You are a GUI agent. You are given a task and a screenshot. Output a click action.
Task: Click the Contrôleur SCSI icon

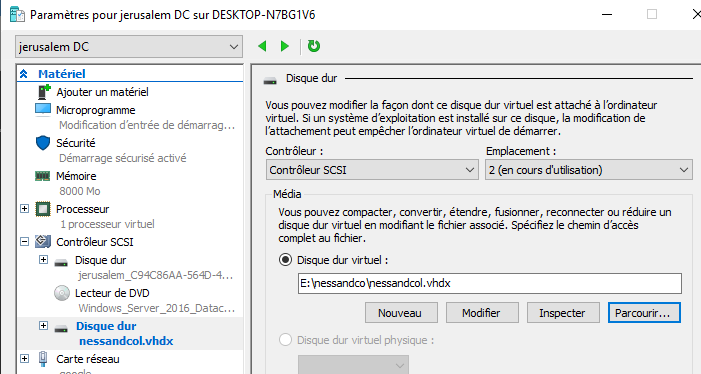[43, 242]
